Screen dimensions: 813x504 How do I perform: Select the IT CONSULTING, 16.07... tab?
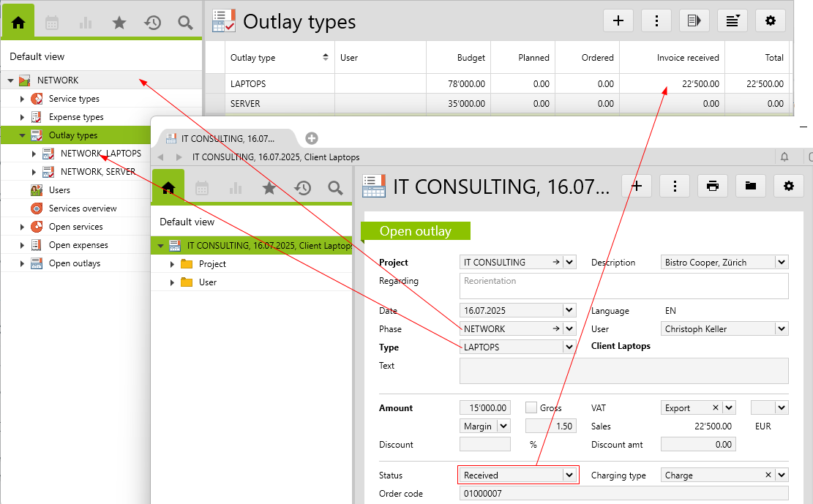(x=227, y=138)
